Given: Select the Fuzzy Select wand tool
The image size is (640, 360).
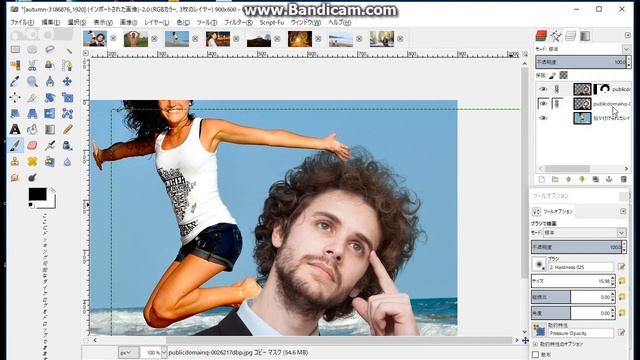Looking at the screenshot, I should [67, 50].
